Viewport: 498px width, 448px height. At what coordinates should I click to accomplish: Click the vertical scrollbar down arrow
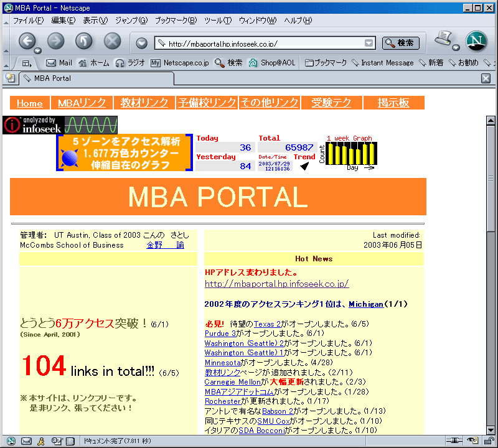coord(491,430)
